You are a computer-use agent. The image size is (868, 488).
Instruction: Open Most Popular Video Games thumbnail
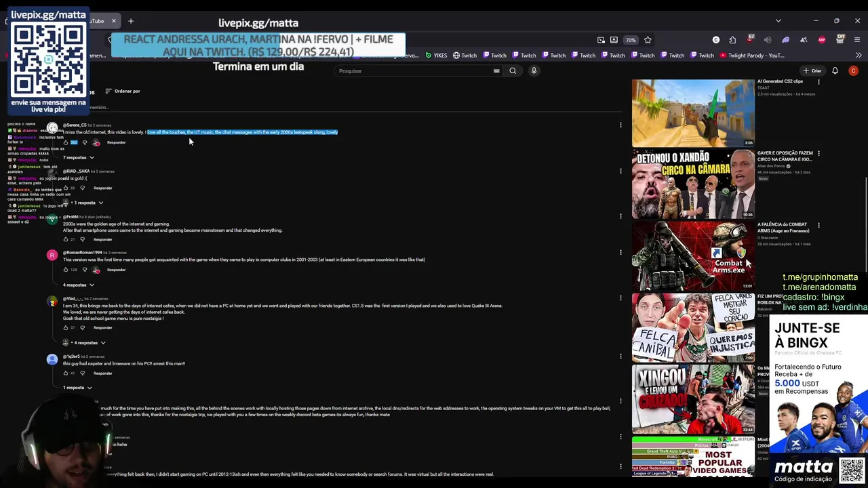[x=693, y=457]
